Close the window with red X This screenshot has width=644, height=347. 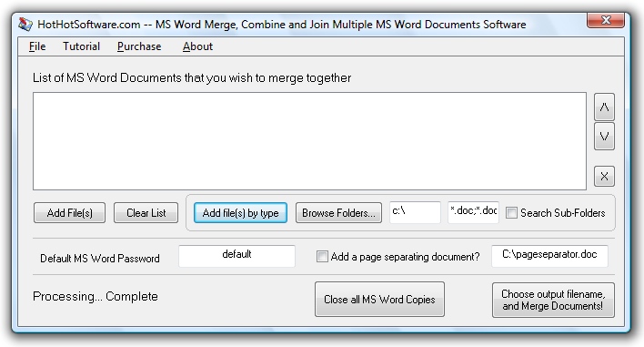606,20
